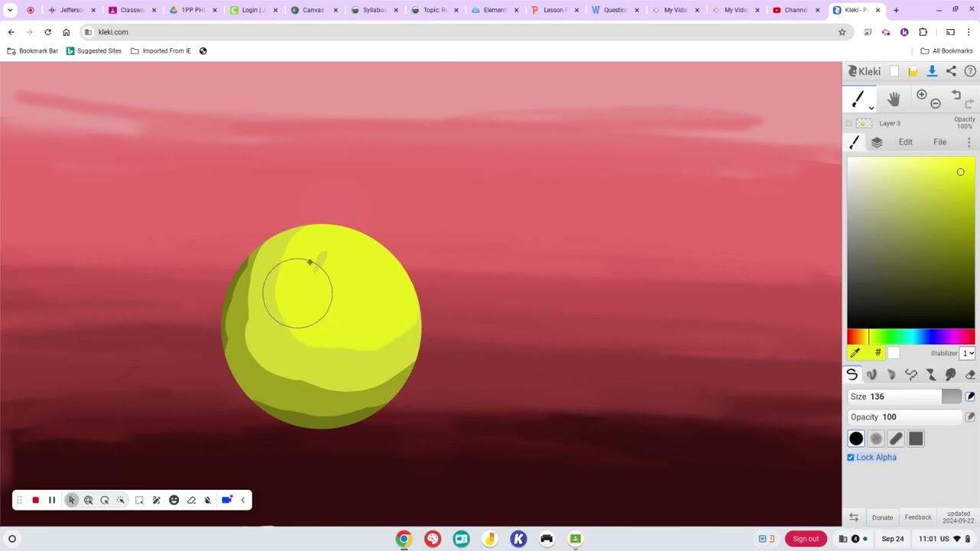
Task: Open an image via the folder icon
Action: [x=913, y=71]
